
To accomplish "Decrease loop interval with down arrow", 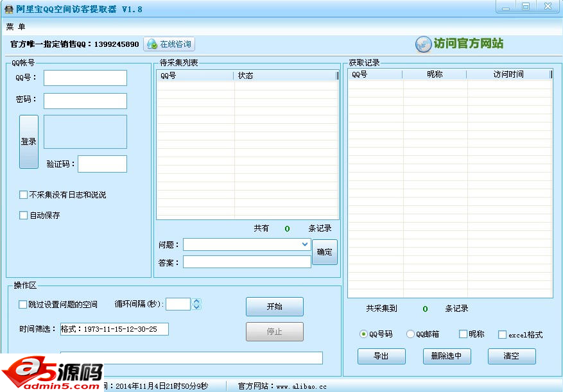I will pos(196,307).
